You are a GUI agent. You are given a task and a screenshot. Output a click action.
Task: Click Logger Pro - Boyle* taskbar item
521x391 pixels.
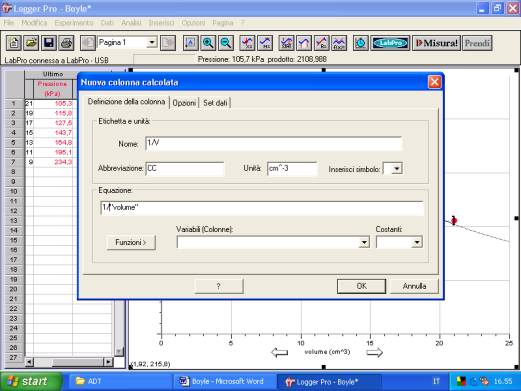pyautogui.click(x=328, y=381)
